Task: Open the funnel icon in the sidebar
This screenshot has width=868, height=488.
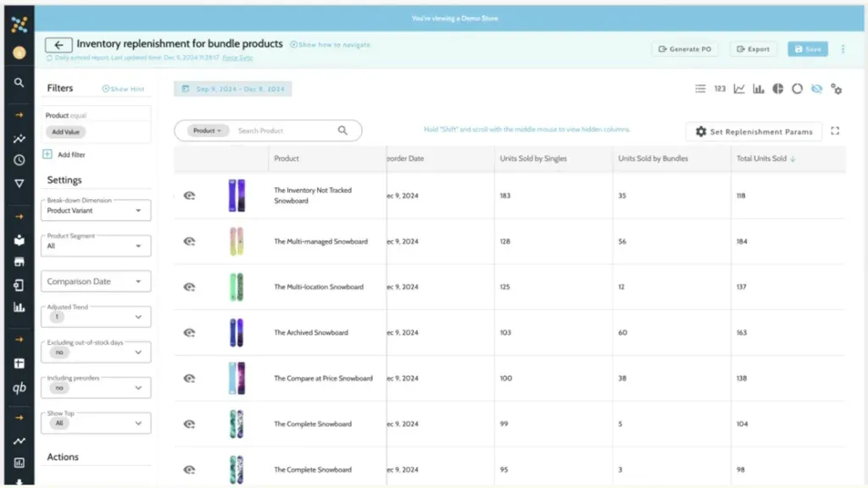Action: [19, 183]
